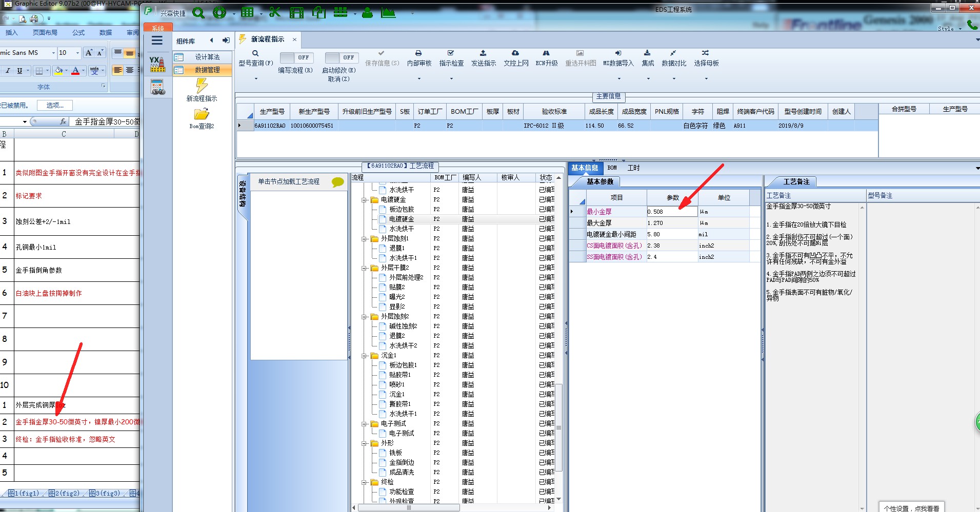
Task: Click the 型号查询(F) search button
Action: pos(255,58)
